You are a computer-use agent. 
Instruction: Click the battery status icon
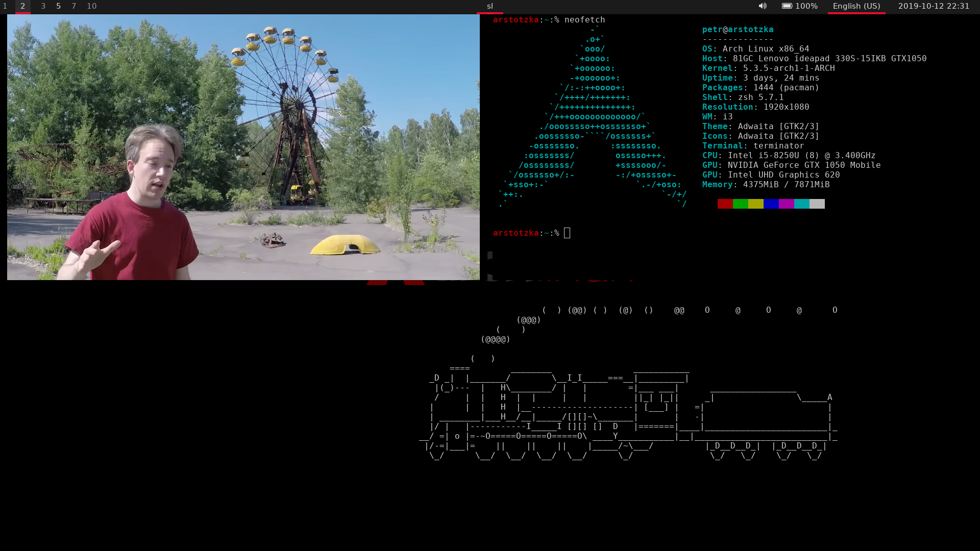point(787,6)
